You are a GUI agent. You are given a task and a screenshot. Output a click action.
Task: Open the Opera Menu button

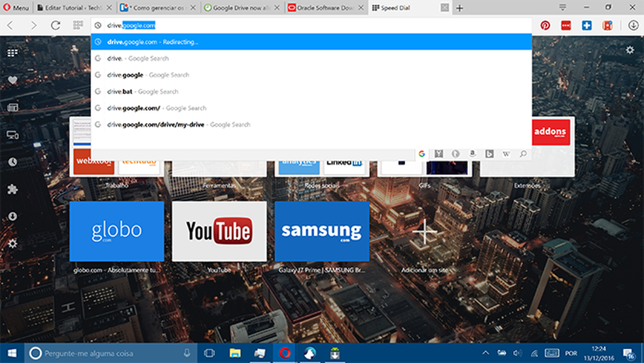[16, 8]
